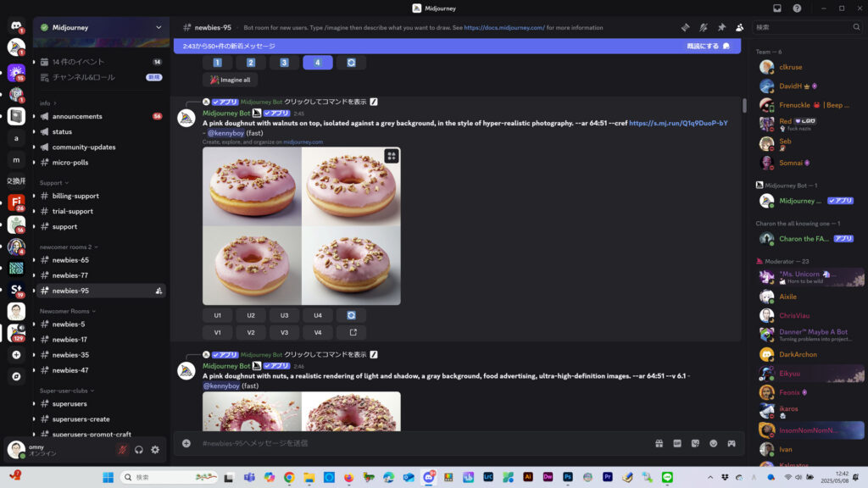Open the Fi server icon in sidebar
The height and width of the screenshot is (488, 868).
tap(16, 202)
